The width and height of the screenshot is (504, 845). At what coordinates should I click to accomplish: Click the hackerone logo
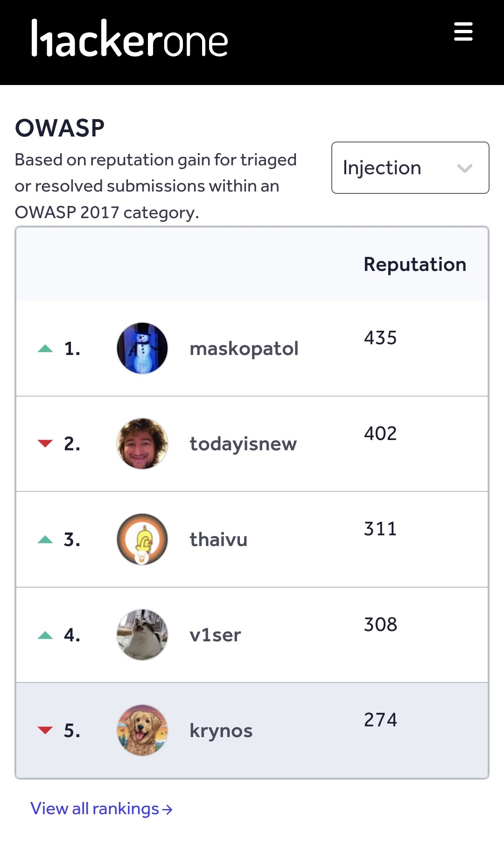pyautogui.click(x=129, y=39)
